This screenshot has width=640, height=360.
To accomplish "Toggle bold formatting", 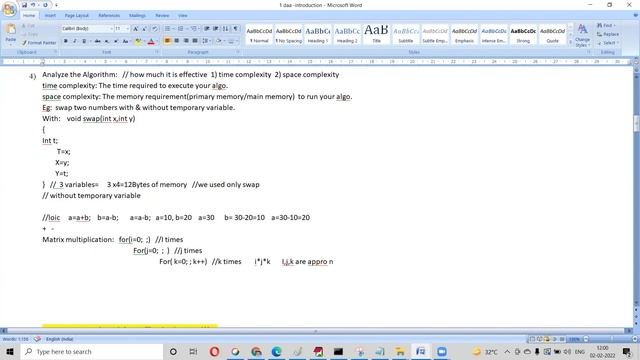I will pos(65,41).
